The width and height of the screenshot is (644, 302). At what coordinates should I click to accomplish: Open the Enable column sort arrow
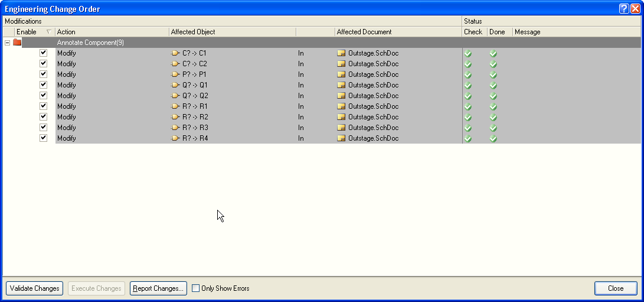pyautogui.click(x=48, y=32)
